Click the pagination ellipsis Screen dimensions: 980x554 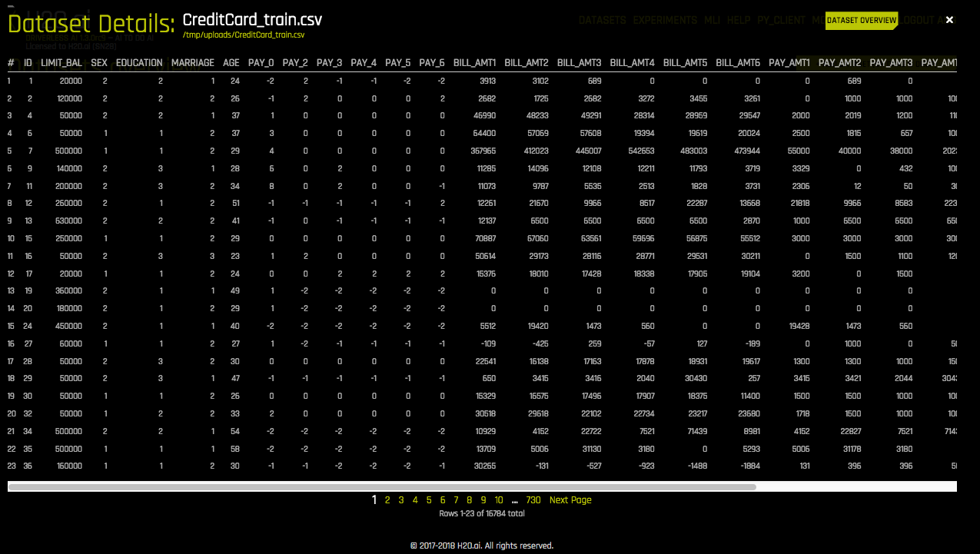pyautogui.click(x=514, y=499)
